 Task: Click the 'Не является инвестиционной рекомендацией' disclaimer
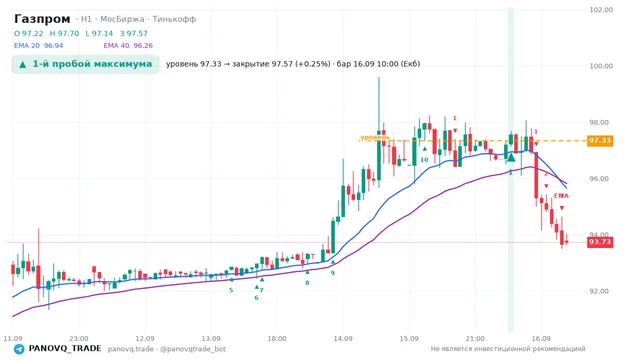(x=508, y=349)
